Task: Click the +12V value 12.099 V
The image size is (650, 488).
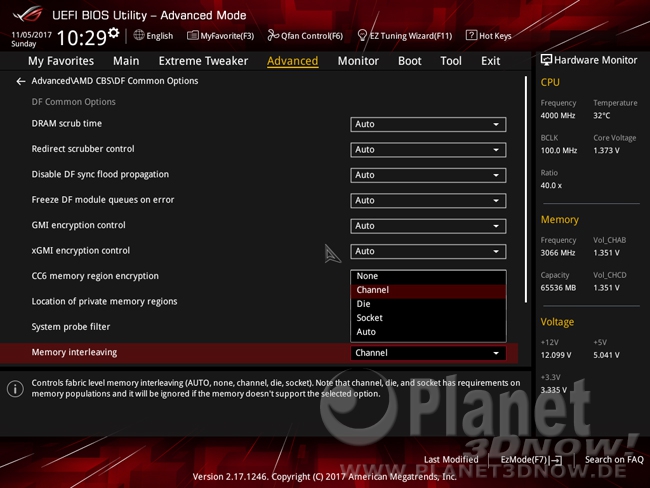Action: [x=556, y=355]
